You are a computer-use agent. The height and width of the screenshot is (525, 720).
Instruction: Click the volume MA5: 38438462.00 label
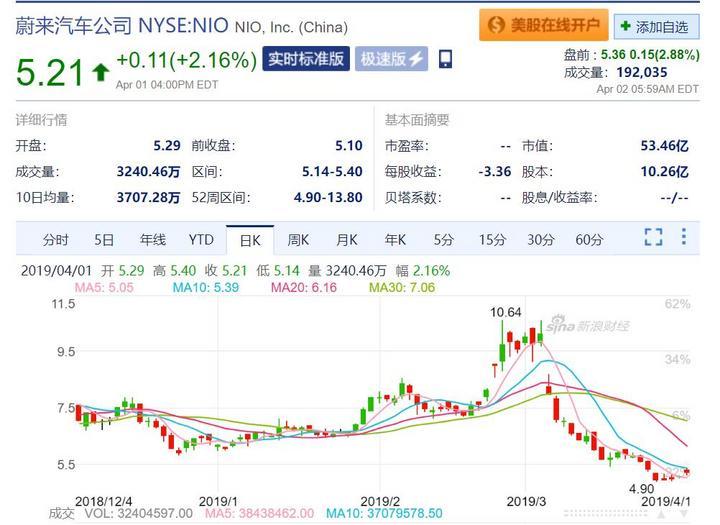click(x=259, y=513)
